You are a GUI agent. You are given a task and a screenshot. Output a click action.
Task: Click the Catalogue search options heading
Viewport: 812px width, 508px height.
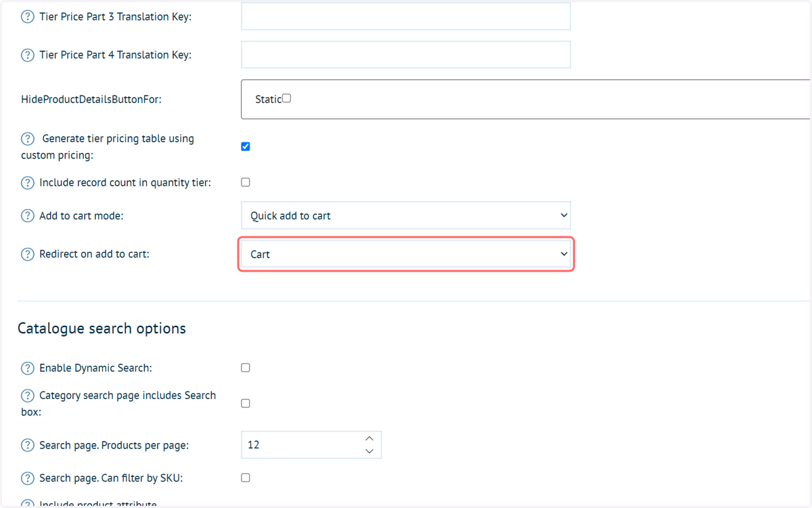(101, 329)
